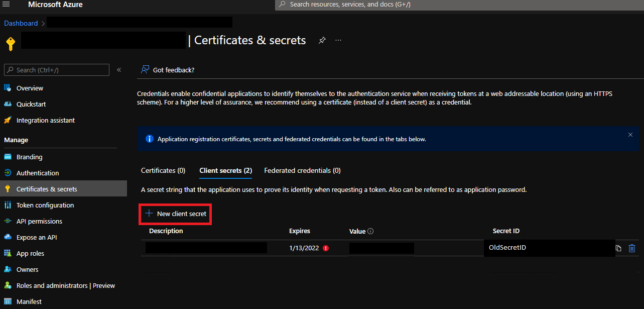Click the Integration assistant rocket icon

[8, 120]
